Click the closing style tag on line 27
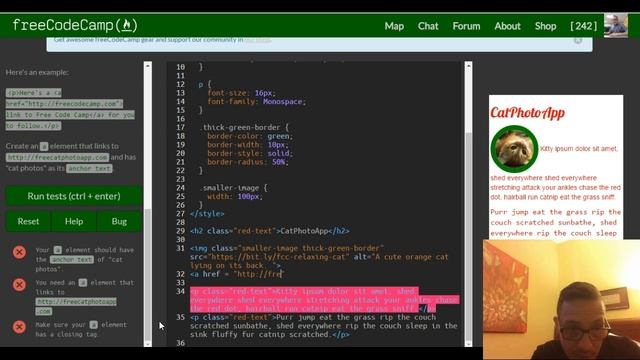This screenshot has height=360, width=640. [x=207, y=214]
